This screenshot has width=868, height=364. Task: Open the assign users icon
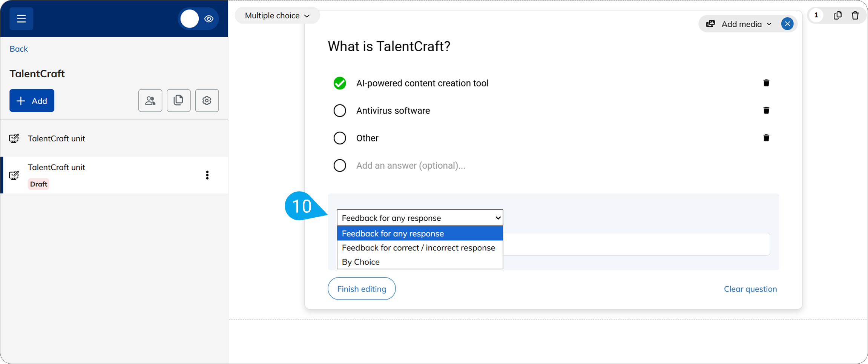point(150,100)
